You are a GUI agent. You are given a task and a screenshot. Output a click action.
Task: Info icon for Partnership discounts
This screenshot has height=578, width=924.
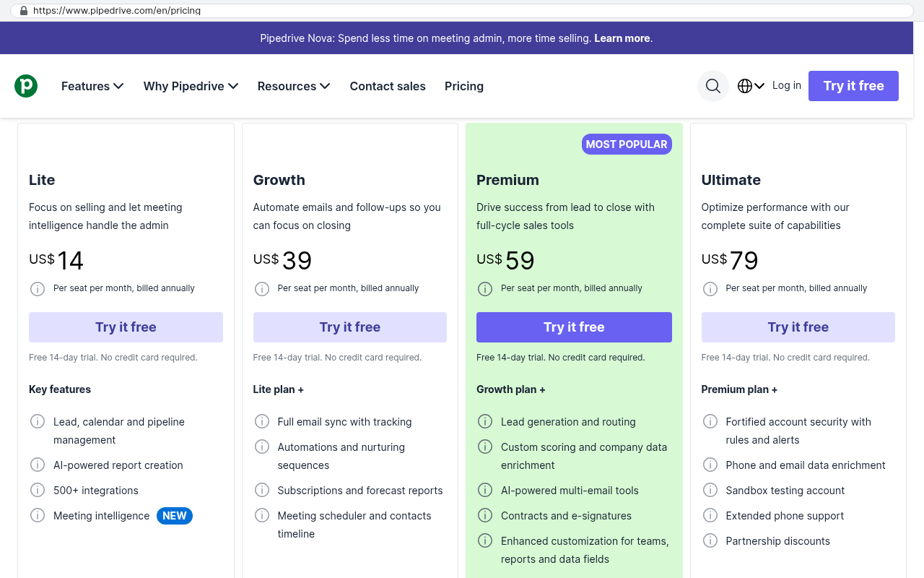710,540
